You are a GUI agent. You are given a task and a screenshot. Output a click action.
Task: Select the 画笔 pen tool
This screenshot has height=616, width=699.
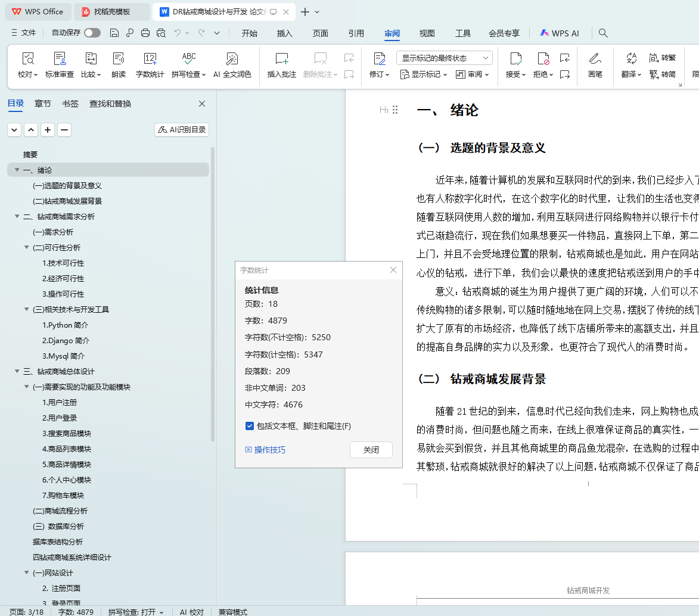[x=595, y=64]
